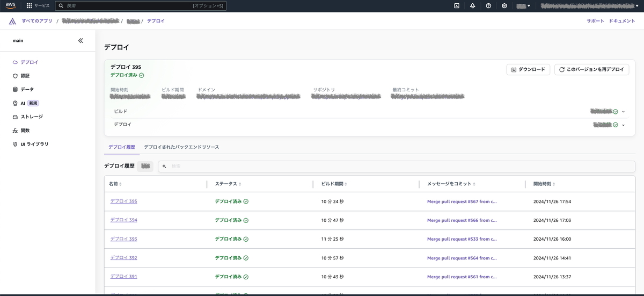
Task: Click the デプロイ済み check icon under デプロイ 395 heading
Action: [x=142, y=75]
